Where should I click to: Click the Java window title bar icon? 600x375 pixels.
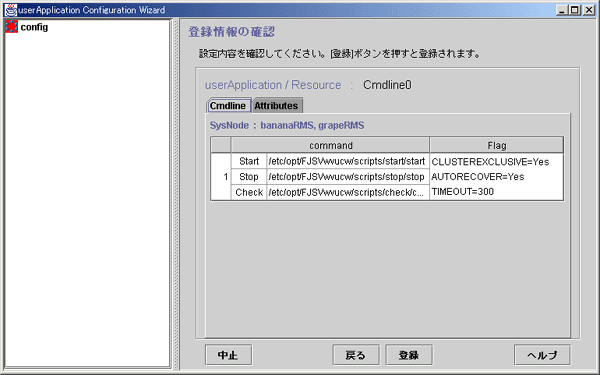coord(10,10)
